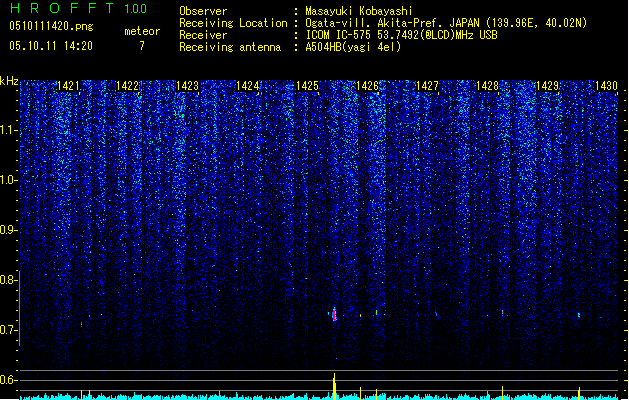Click the 1430 time marker
Viewport: 629px width, 400px height.
(x=606, y=86)
